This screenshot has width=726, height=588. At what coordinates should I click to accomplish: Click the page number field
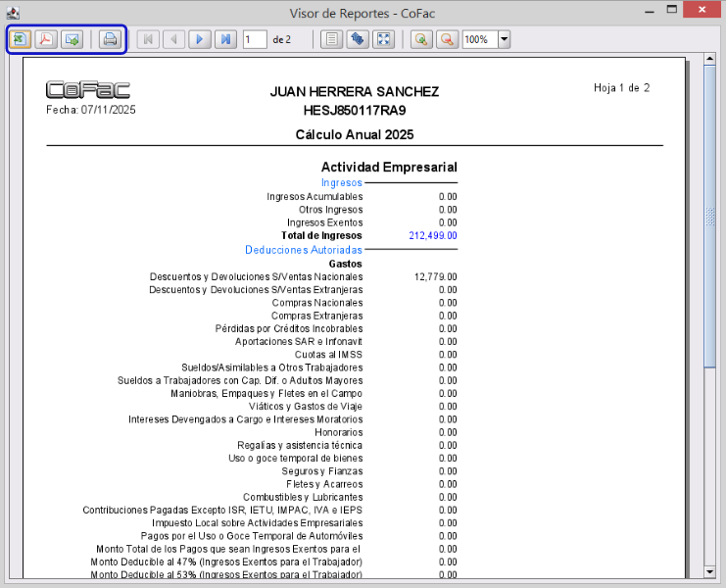[x=255, y=39]
